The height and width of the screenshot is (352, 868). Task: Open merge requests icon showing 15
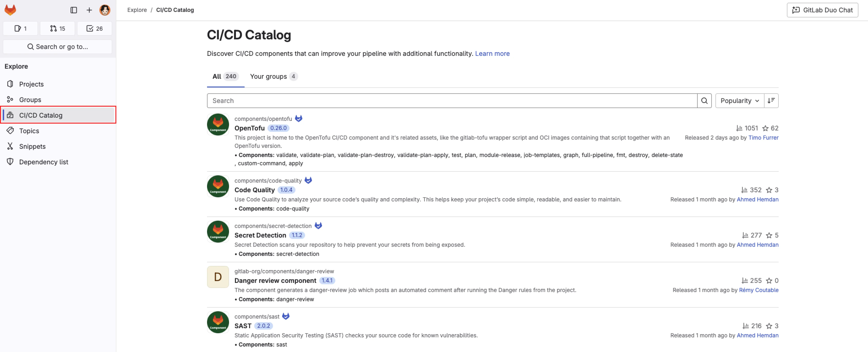(57, 28)
